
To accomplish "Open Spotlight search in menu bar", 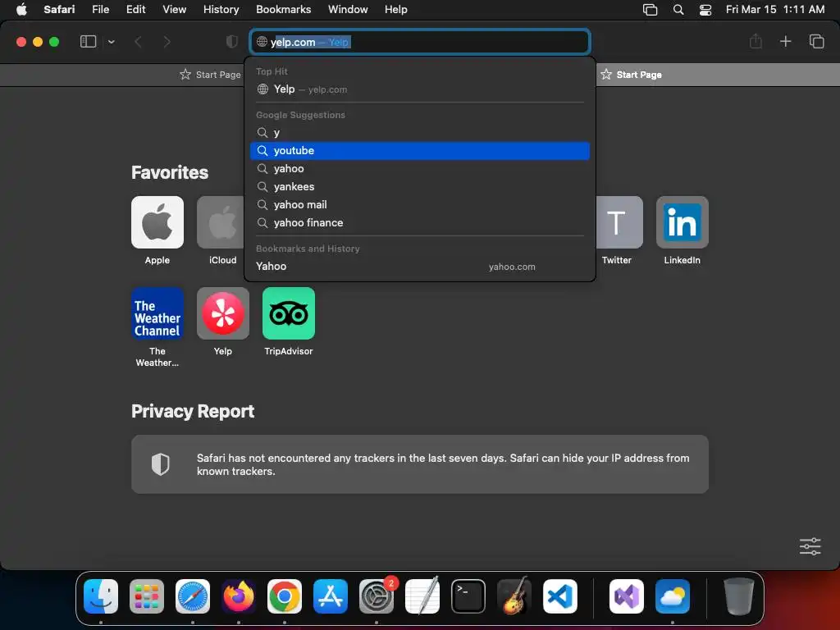I will 678,10.
